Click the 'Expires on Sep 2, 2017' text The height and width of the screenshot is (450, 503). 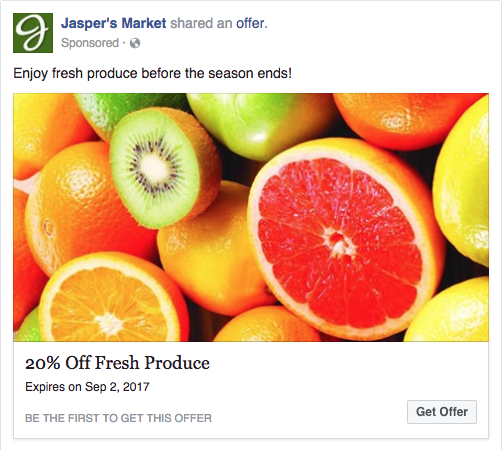[87, 387]
